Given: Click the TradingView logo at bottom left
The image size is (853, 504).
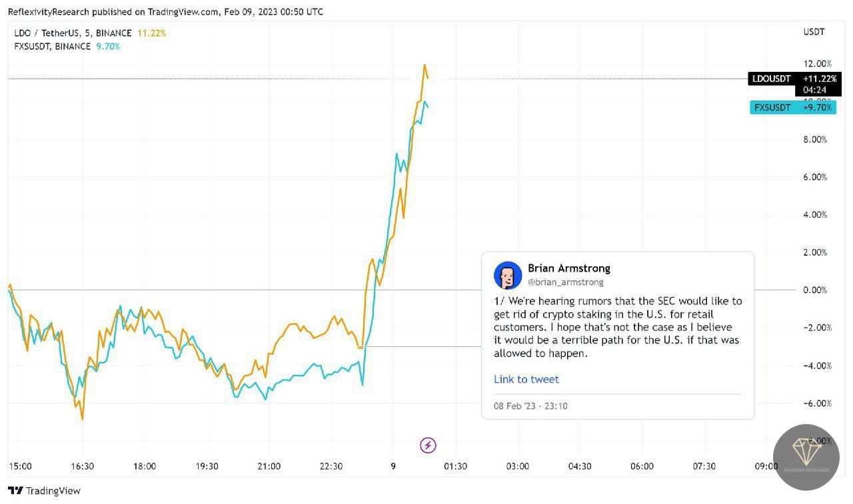Looking at the screenshot, I should (44, 491).
